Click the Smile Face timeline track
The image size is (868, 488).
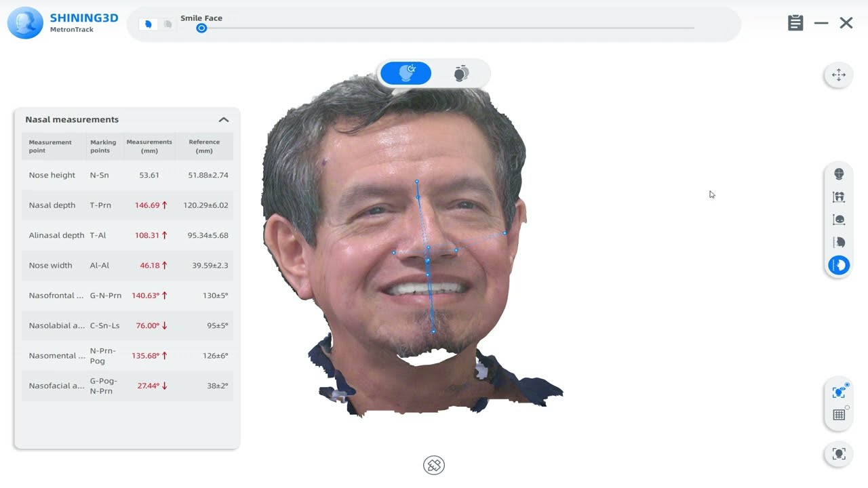[448, 28]
